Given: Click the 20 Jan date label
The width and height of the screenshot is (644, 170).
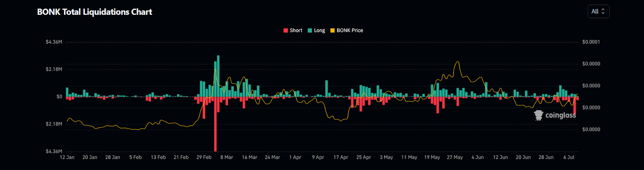Looking at the screenshot, I should (90, 158).
